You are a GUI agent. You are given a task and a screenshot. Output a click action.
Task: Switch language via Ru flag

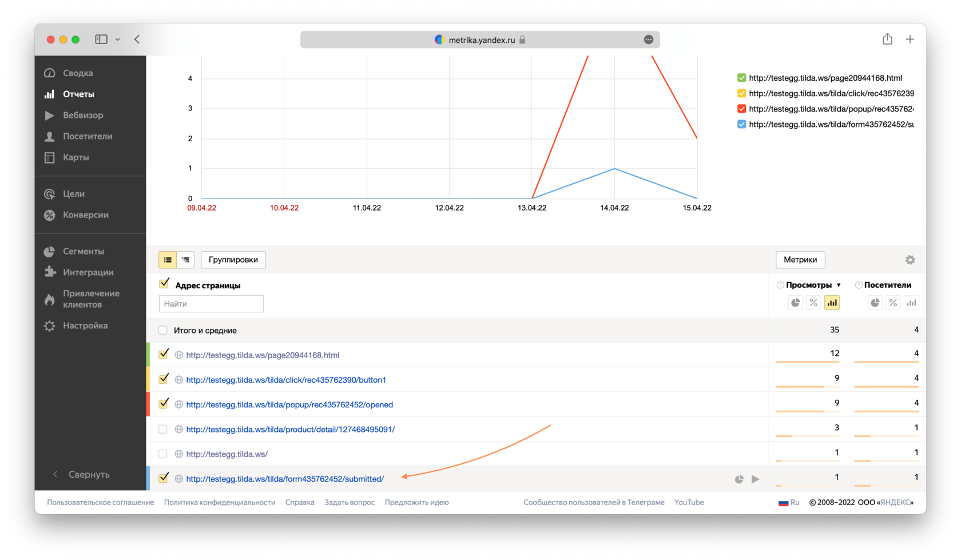[789, 503]
